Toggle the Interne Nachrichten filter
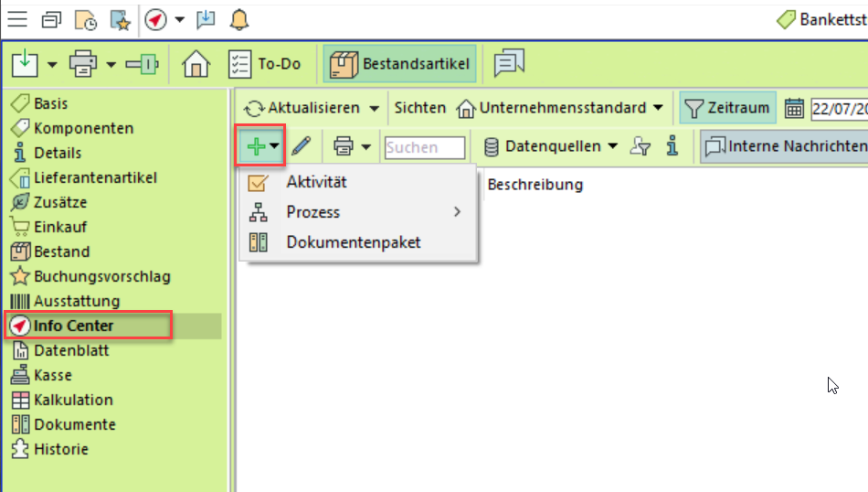This screenshot has width=868, height=492. pyautogui.click(x=785, y=146)
